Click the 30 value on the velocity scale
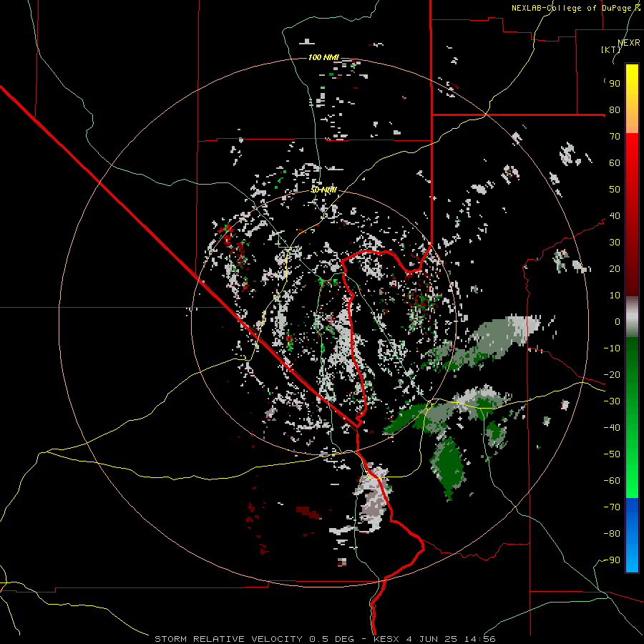The image size is (644, 644). 615,243
